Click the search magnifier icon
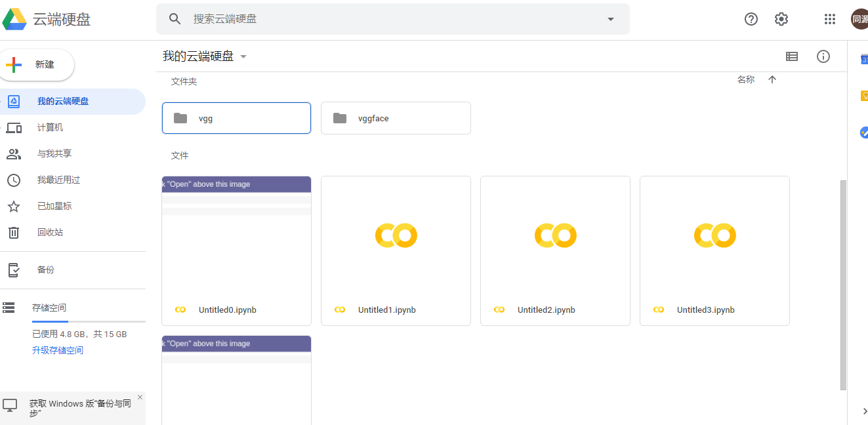The width and height of the screenshot is (868, 425). pyautogui.click(x=175, y=19)
